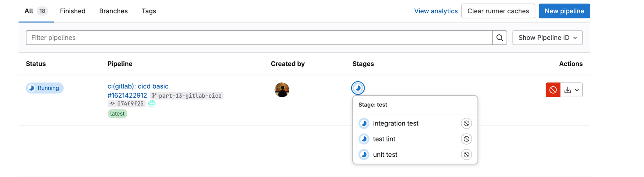Cancel the integration test job

click(466, 123)
